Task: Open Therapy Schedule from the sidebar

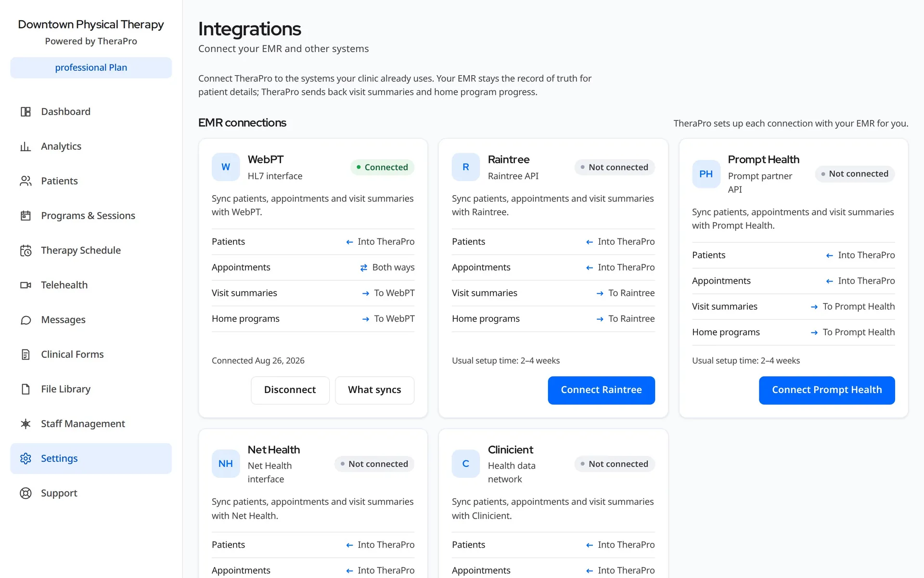Action: (x=91, y=250)
